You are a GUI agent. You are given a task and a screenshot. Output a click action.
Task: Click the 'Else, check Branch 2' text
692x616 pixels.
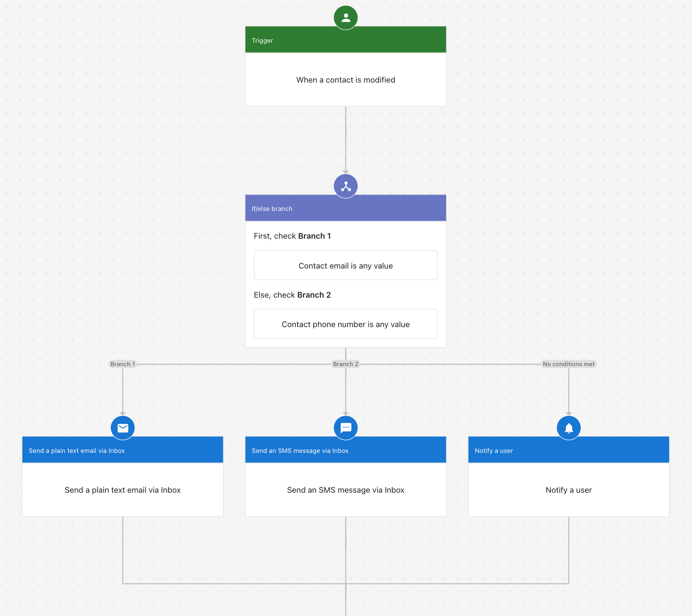(292, 295)
